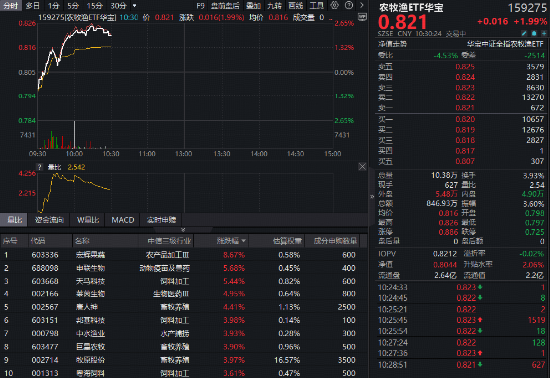Select the 15分 chart period
Viewport: 550px width, 379px height.
(x=95, y=6)
